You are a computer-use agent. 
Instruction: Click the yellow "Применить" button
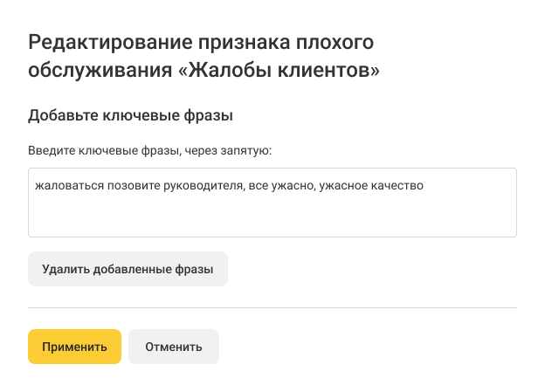(x=74, y=347)
